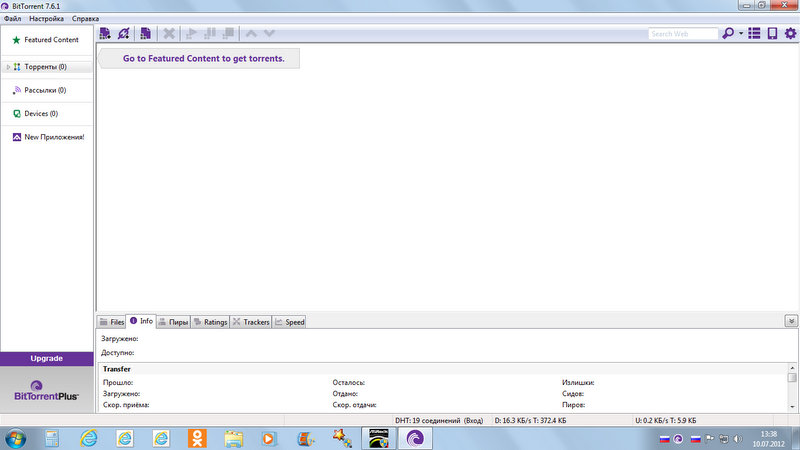The image size is (800, 450).
Task: Select Рассылки (0) feeds item
Action: [47, 90]
